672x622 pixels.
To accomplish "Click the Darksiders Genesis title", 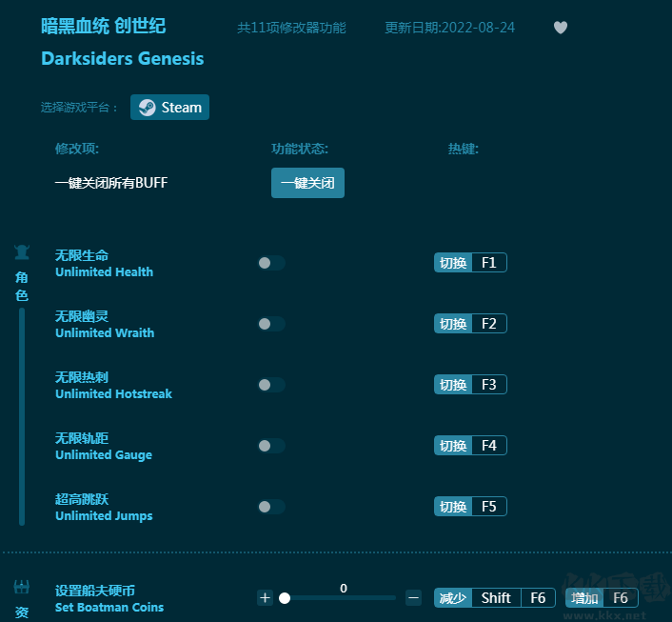I will point(123,59).
